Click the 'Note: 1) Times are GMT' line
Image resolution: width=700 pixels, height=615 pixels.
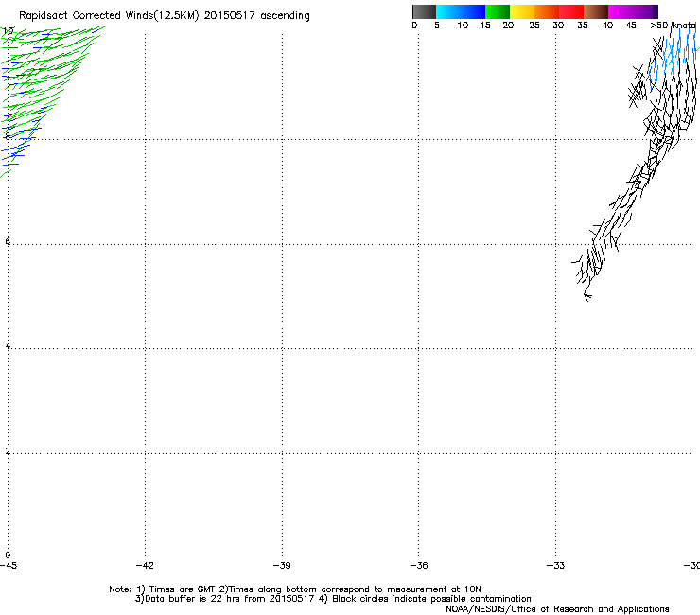(x=294, y=589)
